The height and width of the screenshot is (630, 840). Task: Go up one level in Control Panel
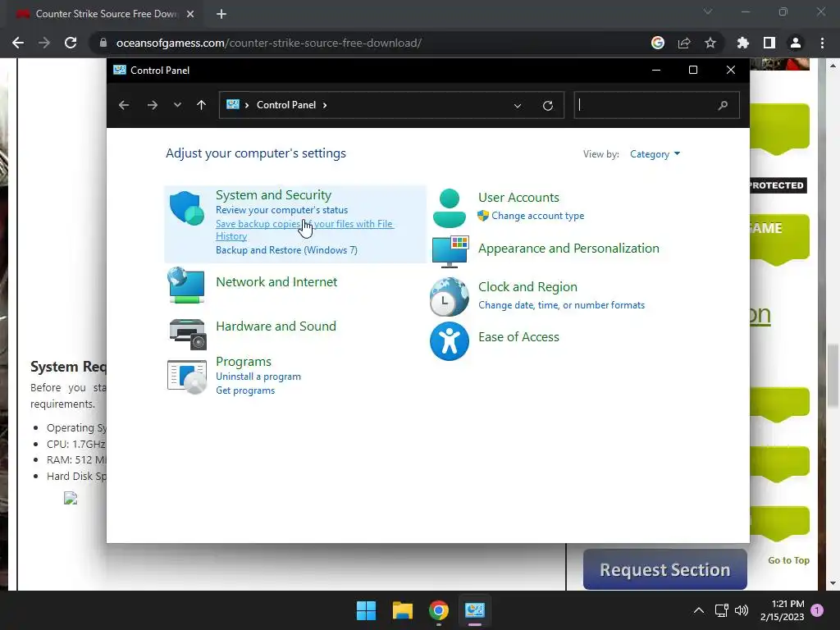pyautogui.click(x=202, y=105)
